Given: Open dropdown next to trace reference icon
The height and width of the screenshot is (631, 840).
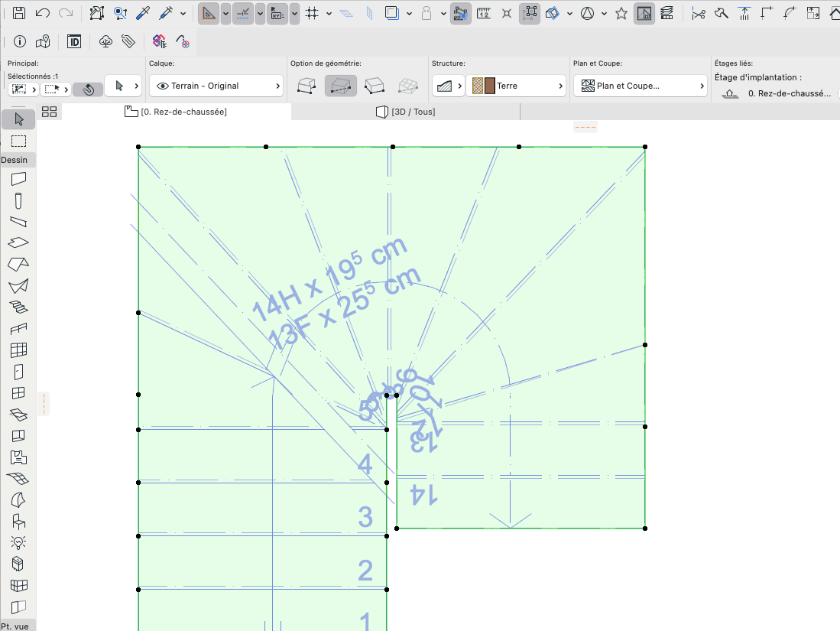Looking at the screenshot, I should [409, 14].
